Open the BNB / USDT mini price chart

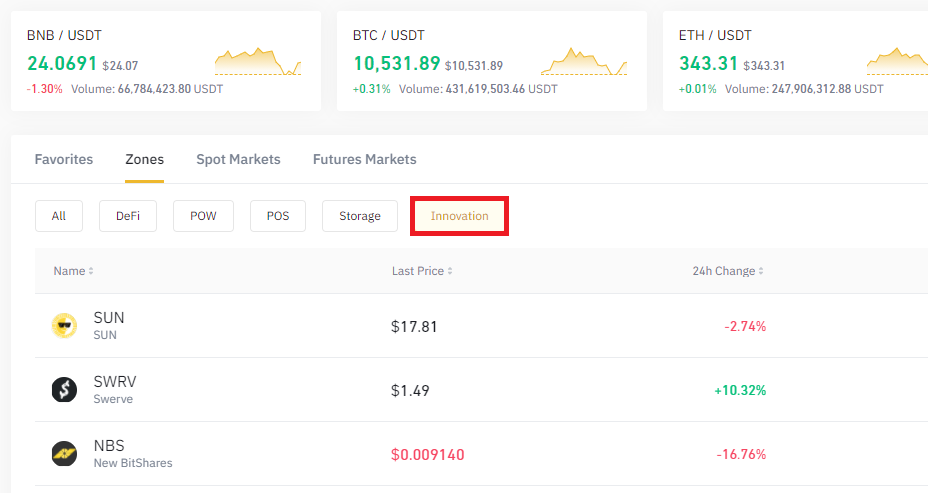tap(258, 62)
